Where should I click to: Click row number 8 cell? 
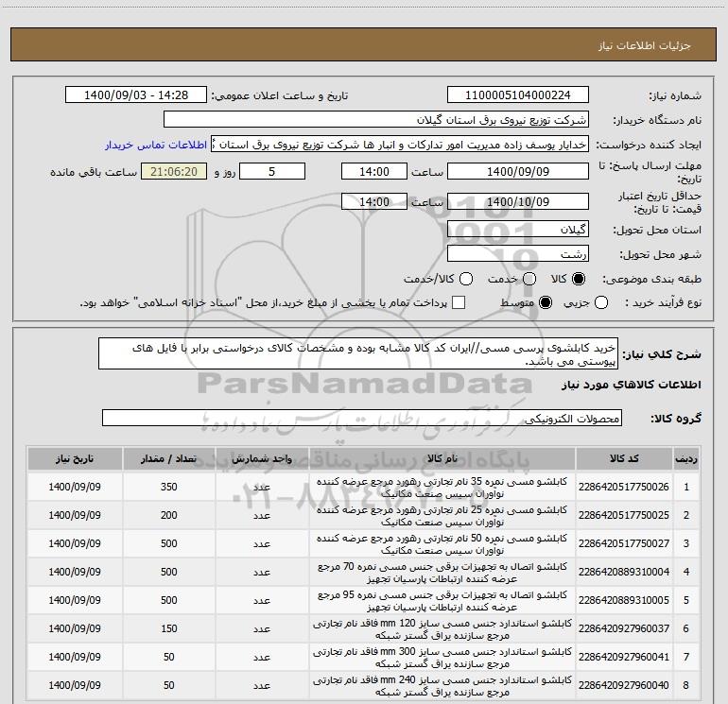tap(685, 685)
